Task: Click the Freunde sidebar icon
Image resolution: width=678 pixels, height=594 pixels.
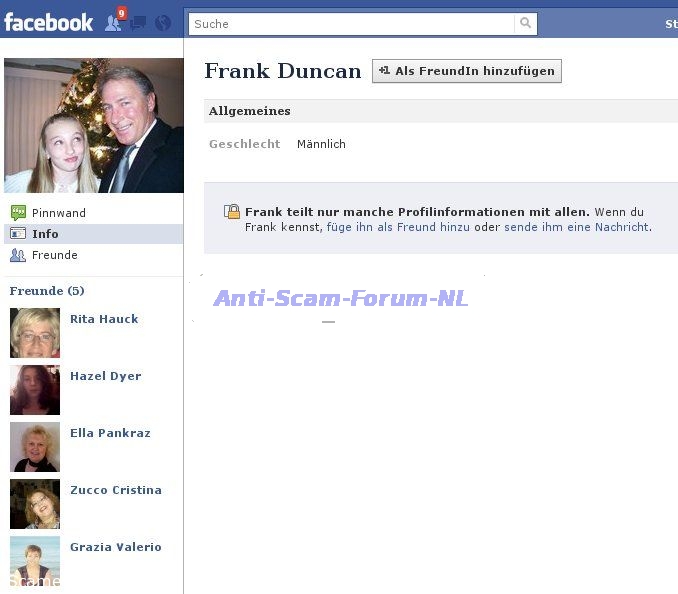Action: 17,255
